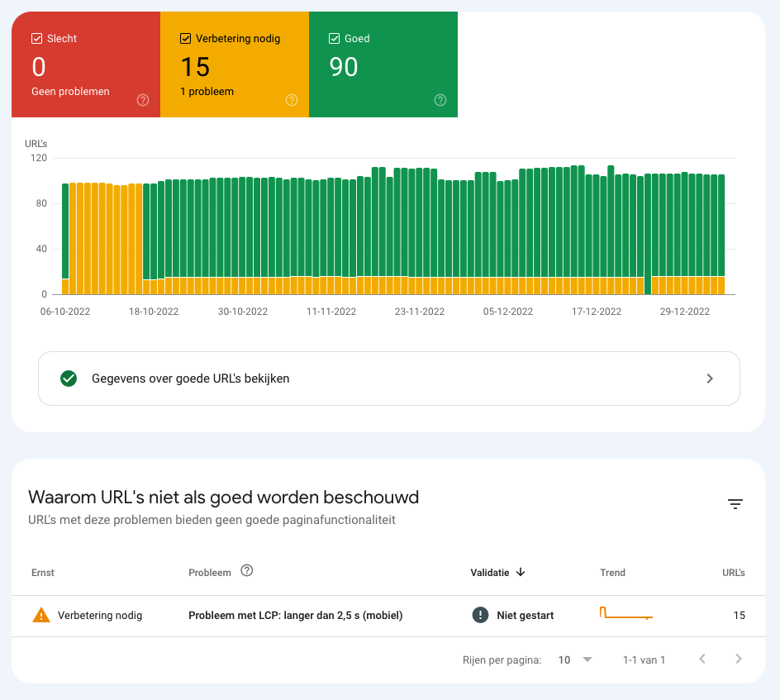Click the URL's column header
Viewport: 780px width, 700px height.
tap(733, 573)
